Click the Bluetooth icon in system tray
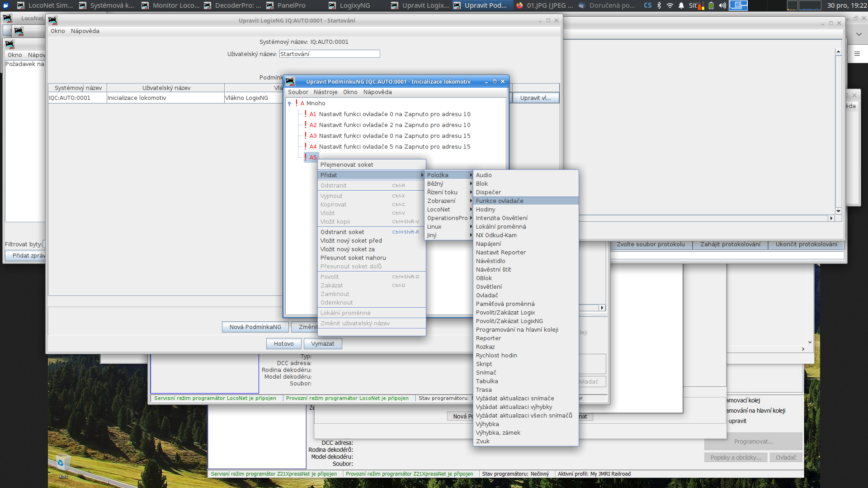Viewport: 868px width, 488px height. [x=659, y=5]
